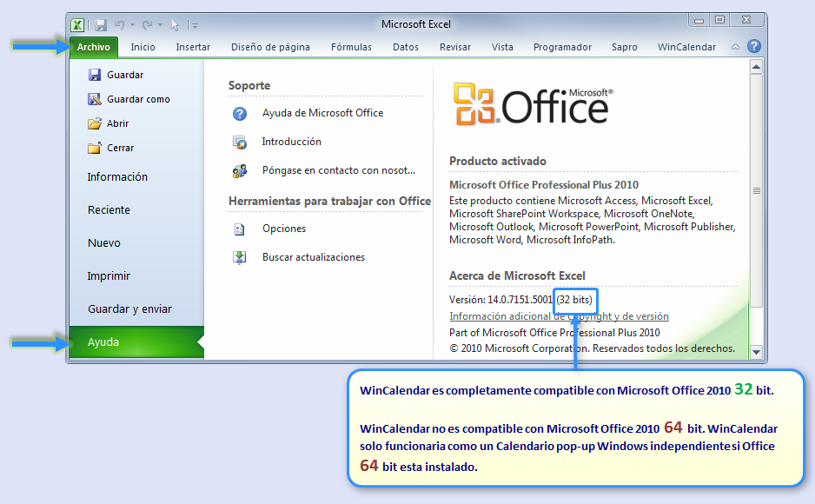Open the Quick Access Toolbar customize dropdown

194,24
